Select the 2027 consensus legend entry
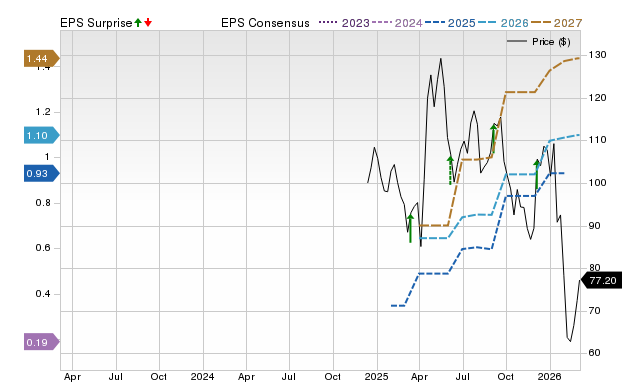This screenshot has height=382, width=640. (556, 23)
